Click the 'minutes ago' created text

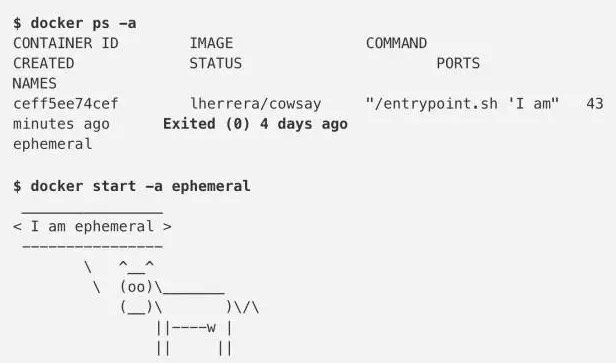(x=61, y=124)
